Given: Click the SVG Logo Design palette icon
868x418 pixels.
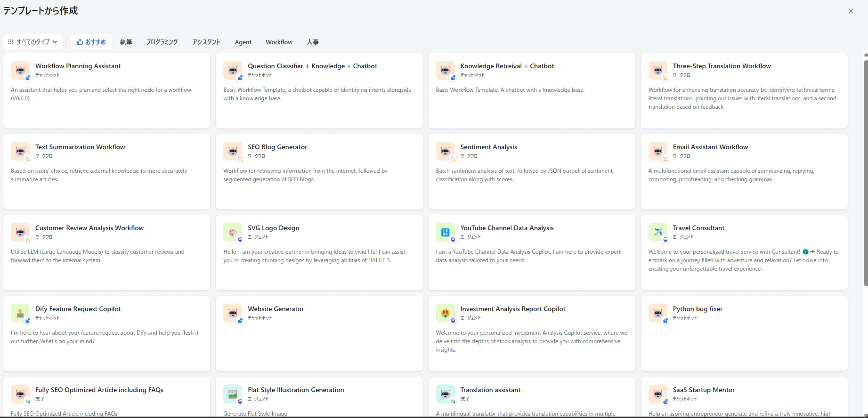Looking at the screenshot, I should [x=233, y=233].
